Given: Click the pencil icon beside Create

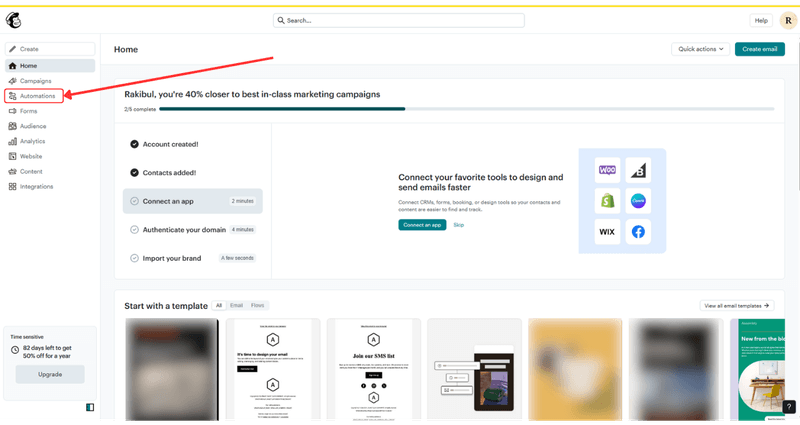Looking at the screenshot, I should tap(13, 49).
